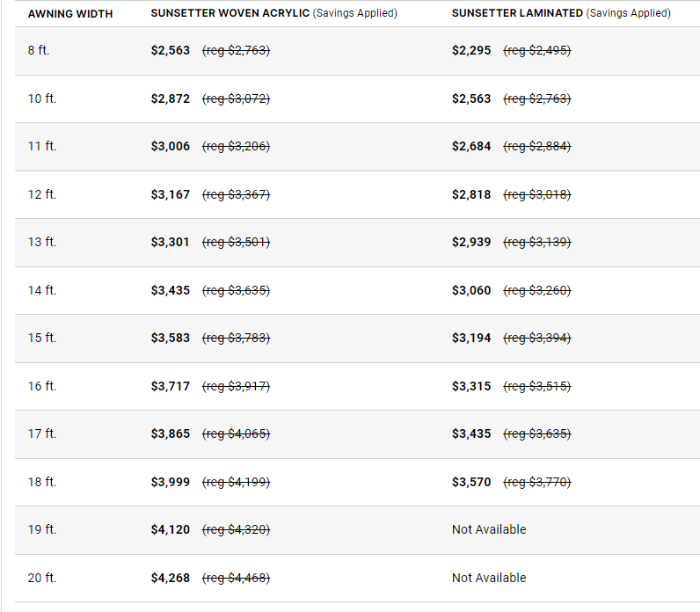Select the 12 ft. width row label
The width and height of the screenshot is (700, 612).
[x=41, y=194]
